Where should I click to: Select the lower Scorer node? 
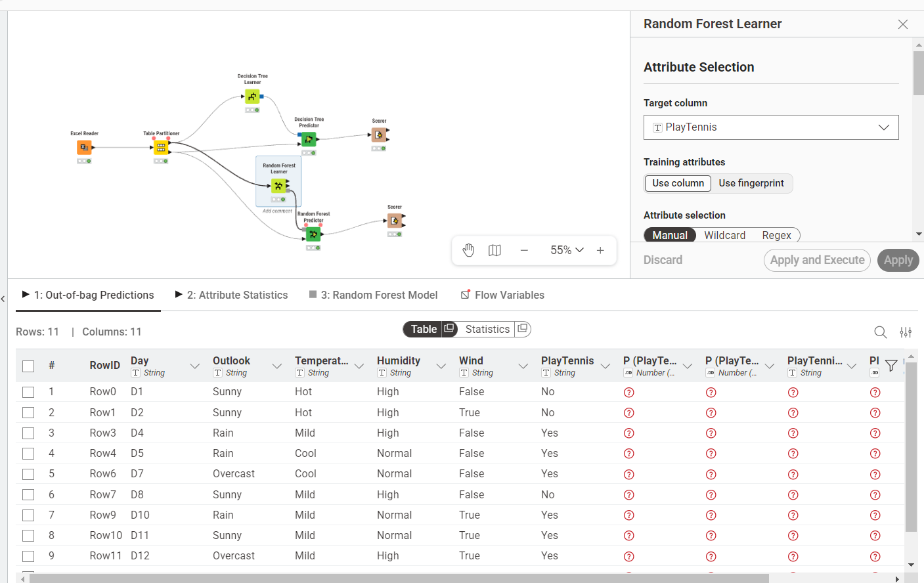[395, 221]
